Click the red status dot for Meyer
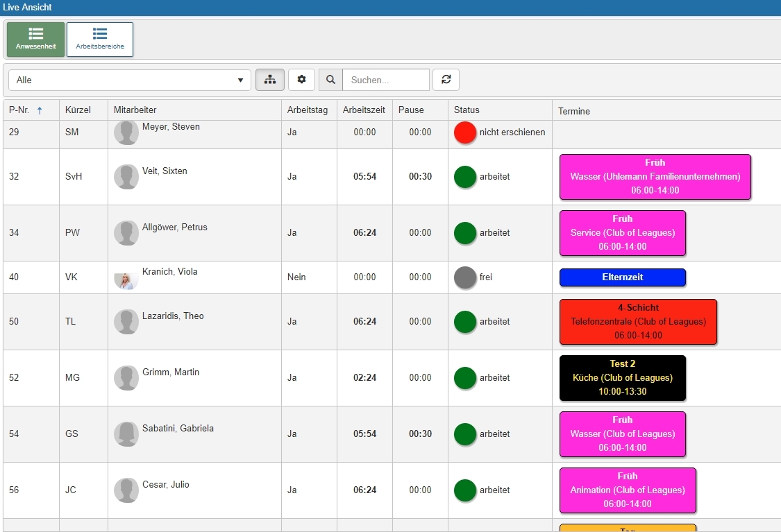781x532 pixels. 465,132
